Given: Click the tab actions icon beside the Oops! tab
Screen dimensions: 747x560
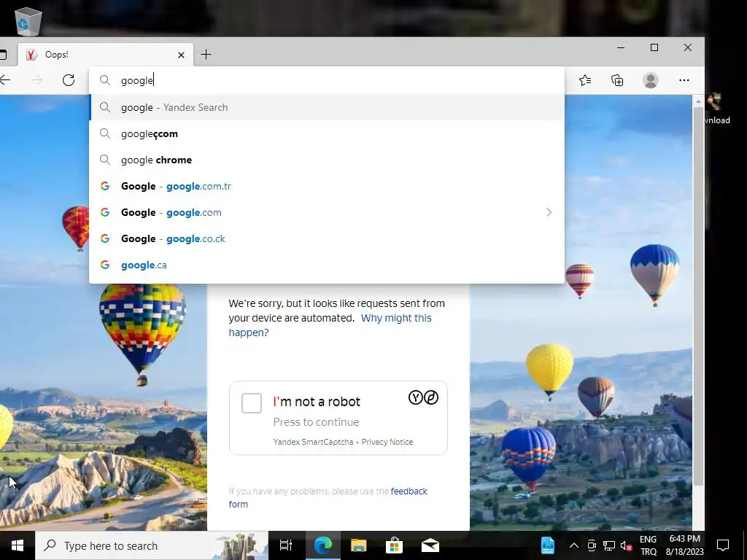Looking at the screenshot, I should [3, 54].
